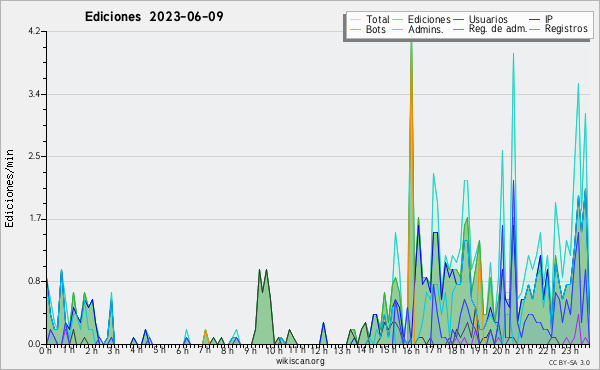
Task: Click the '23 h' x-axis label
Action: pyautogui.click(x=569, y=350)
